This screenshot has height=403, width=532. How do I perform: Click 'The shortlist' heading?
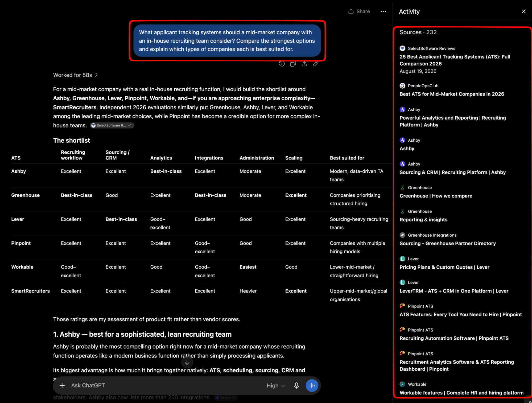[x=71, y=140]
